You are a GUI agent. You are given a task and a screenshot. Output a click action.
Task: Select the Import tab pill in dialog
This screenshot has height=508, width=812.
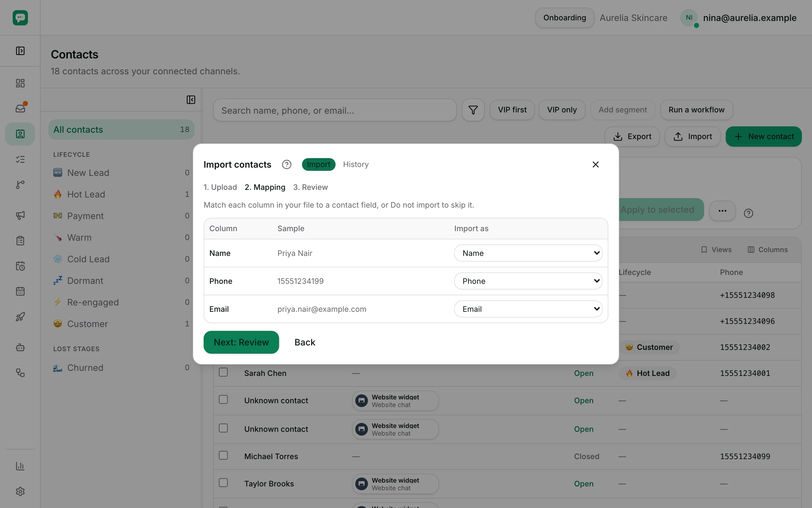tap(318, 164)
